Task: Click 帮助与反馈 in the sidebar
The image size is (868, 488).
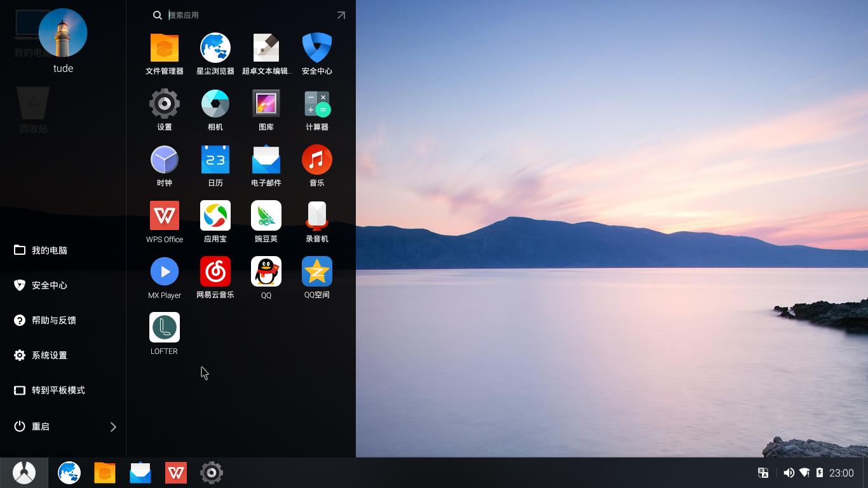Action: (53, 320)
